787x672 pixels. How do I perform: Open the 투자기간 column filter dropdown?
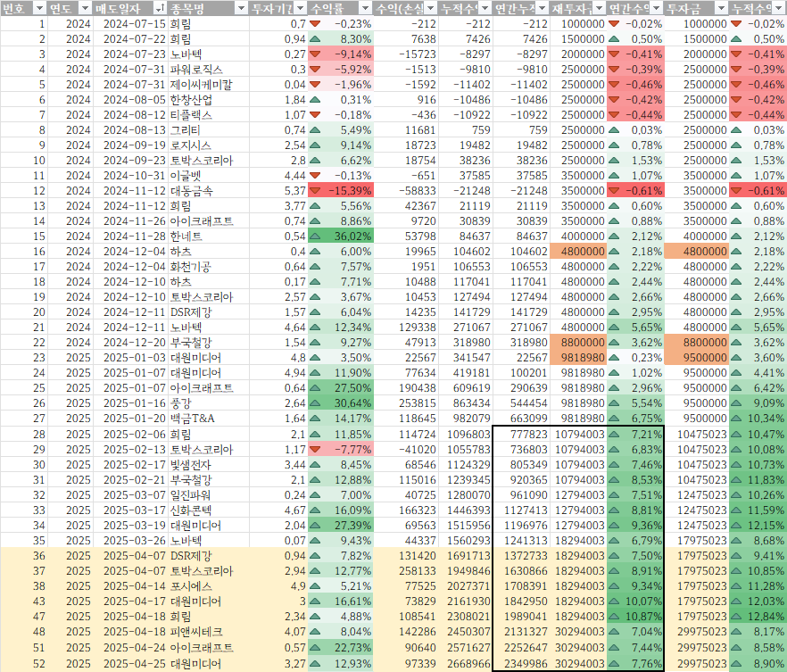300,8
